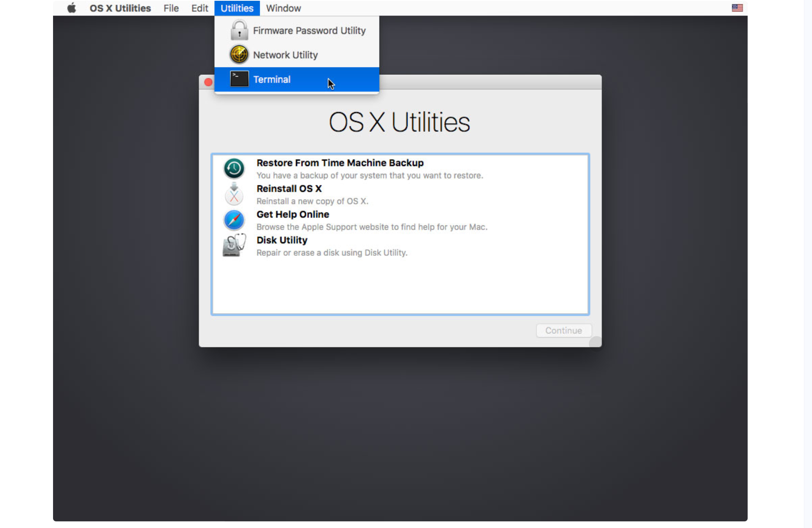
Task: Select the Get Help Online option
Action: [x=293, y=214]
